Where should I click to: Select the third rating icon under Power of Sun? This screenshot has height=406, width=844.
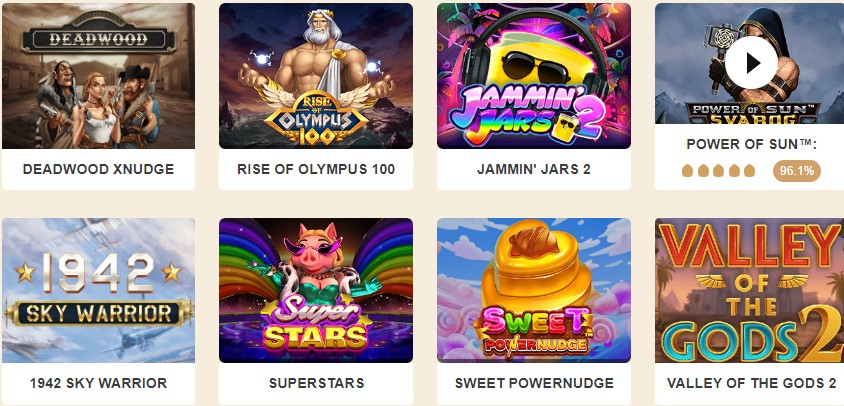[x=718, y=171]
